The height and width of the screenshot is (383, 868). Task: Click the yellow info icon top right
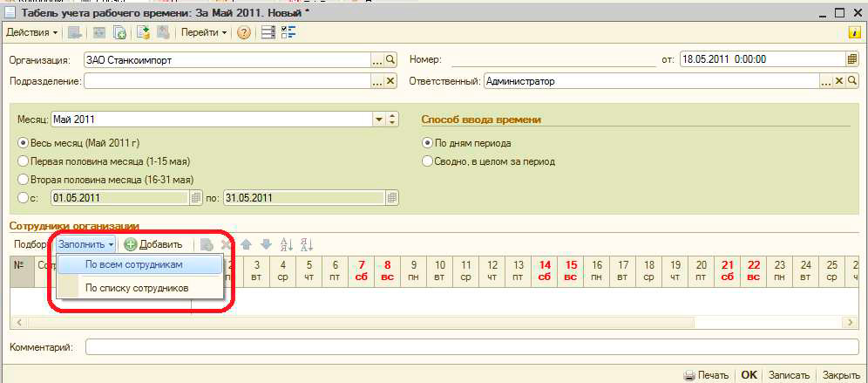[x=855, y=33]
